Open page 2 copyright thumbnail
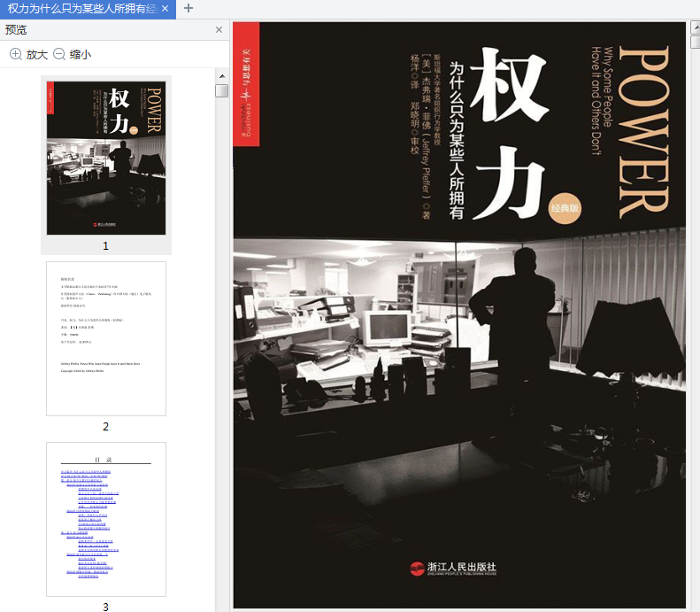This screenshot has height=612, width=700. click(106, 338)
